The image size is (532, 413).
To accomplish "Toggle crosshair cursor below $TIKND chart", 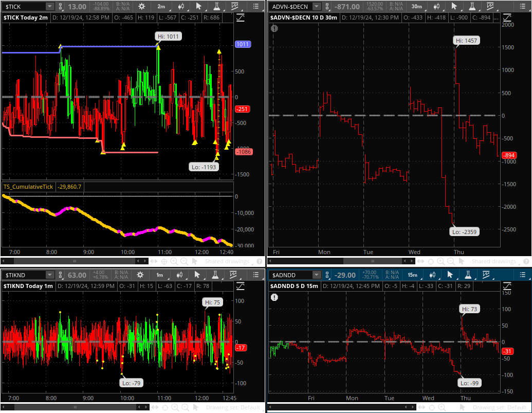I will (165, 407).
